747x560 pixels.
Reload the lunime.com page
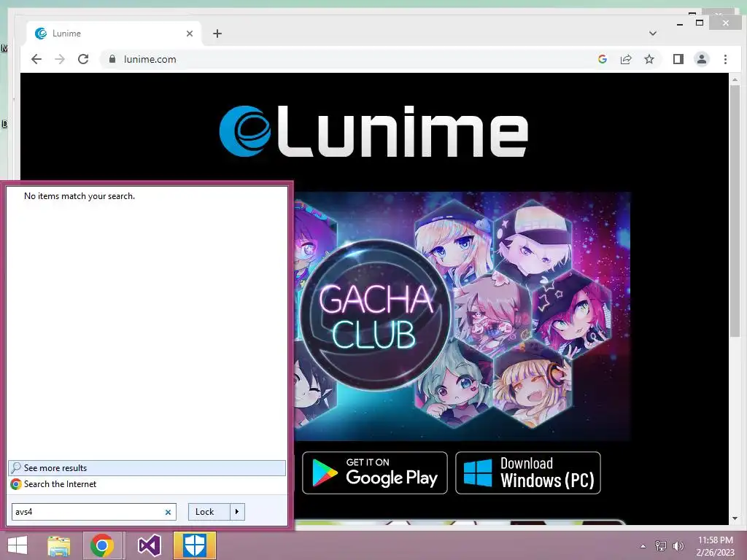pos(83,59)
